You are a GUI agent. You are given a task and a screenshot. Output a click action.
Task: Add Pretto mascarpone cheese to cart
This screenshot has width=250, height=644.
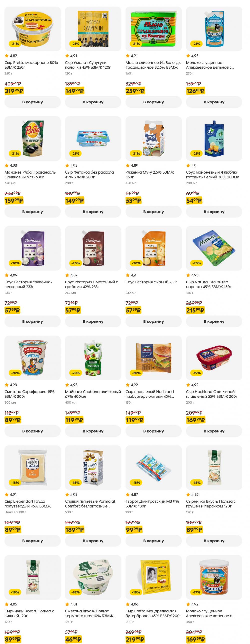point(32,102)
